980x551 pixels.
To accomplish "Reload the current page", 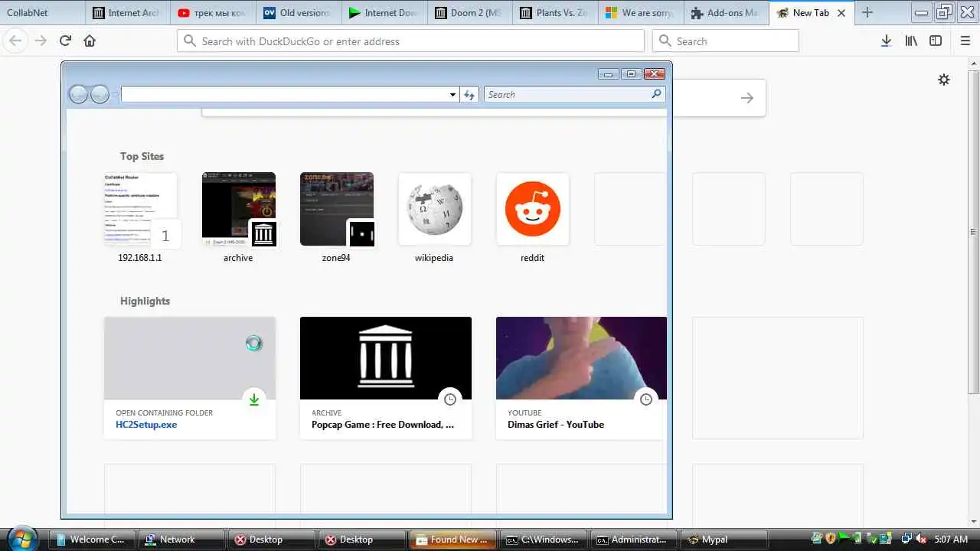I will pos(65,41).
